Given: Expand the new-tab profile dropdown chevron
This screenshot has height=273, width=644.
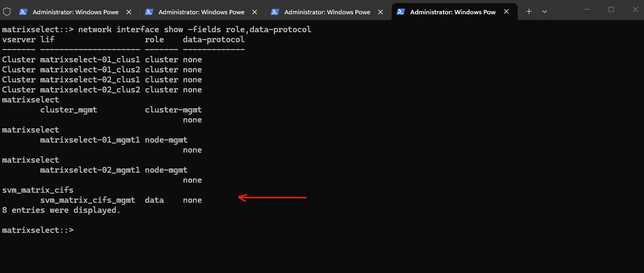Looking at the screenshot, I should [545, 12].
